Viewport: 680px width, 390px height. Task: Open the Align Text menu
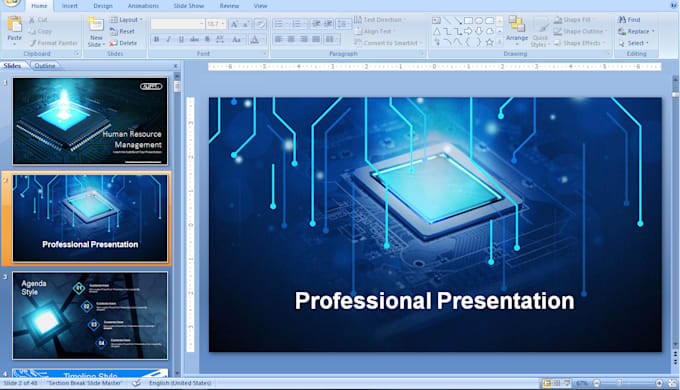tap(374, 31)
